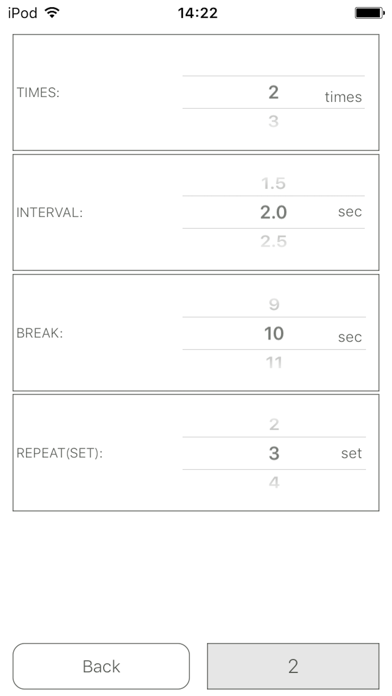The height and width of the screenshot is (696, 392).
Task: Tap the REPEAT(SET): label
Action: [59, 453]
